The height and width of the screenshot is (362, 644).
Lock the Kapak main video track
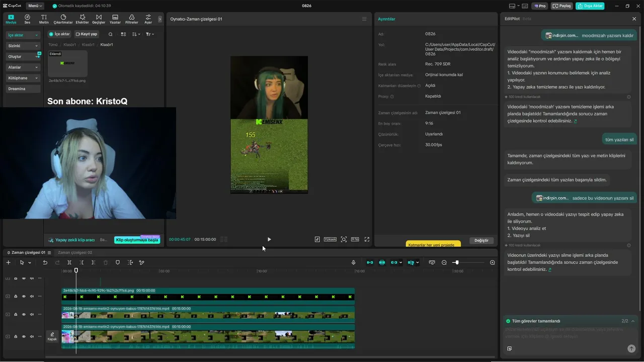pos(16,336)
